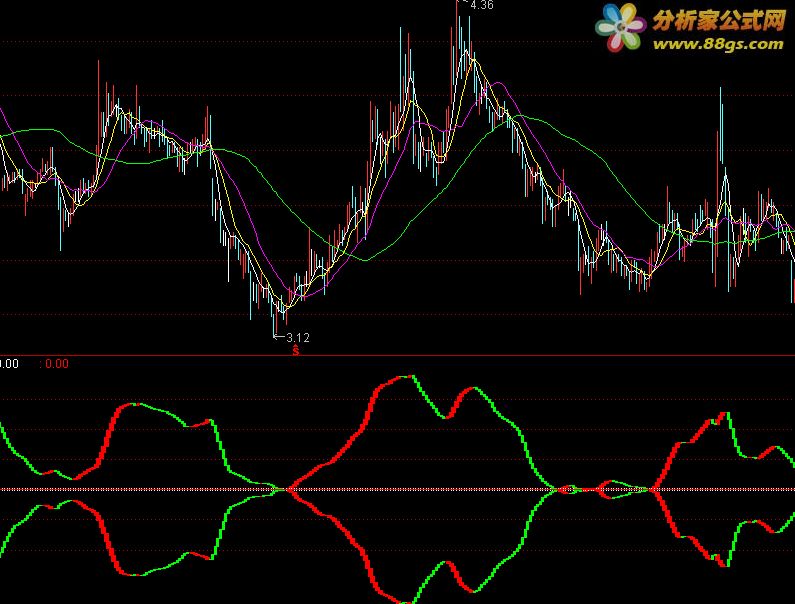Click the 4.36 high price label
795x604 pixels.
click(x=481, y=5)
